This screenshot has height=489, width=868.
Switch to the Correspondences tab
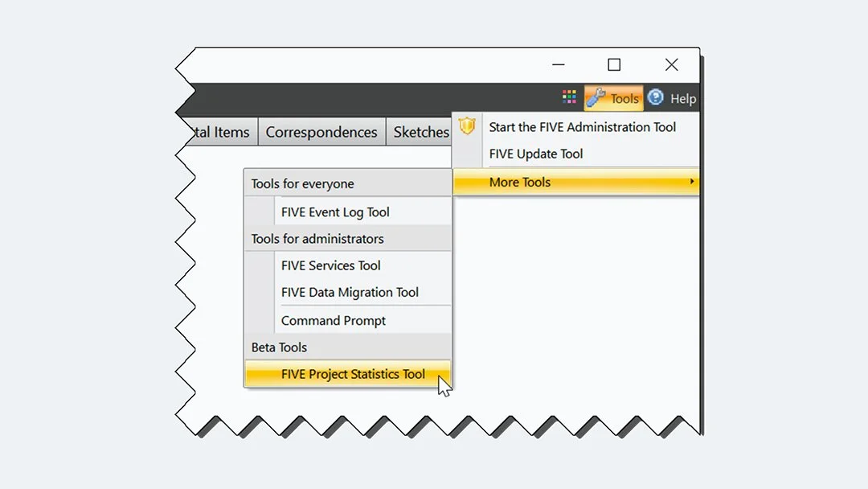(321, 132)
